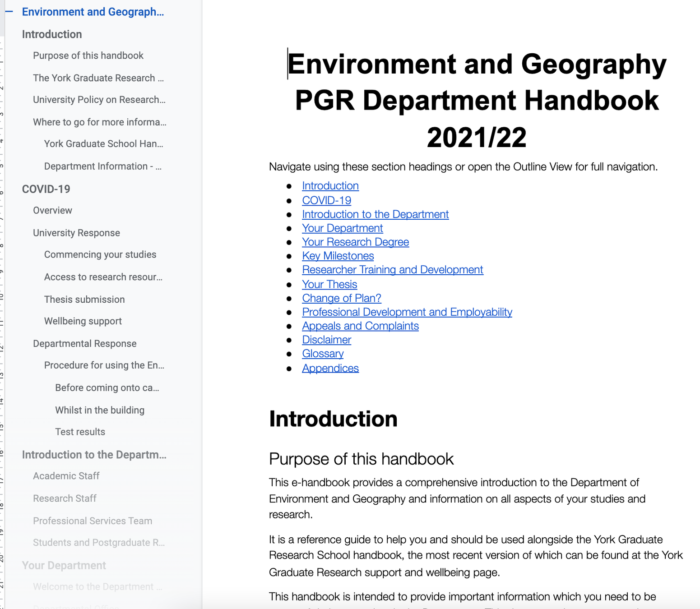The height and width of the screenshot is (609, 700).
Task: Open York Graduate School Handbook outline entry
Action: (104, 144)
